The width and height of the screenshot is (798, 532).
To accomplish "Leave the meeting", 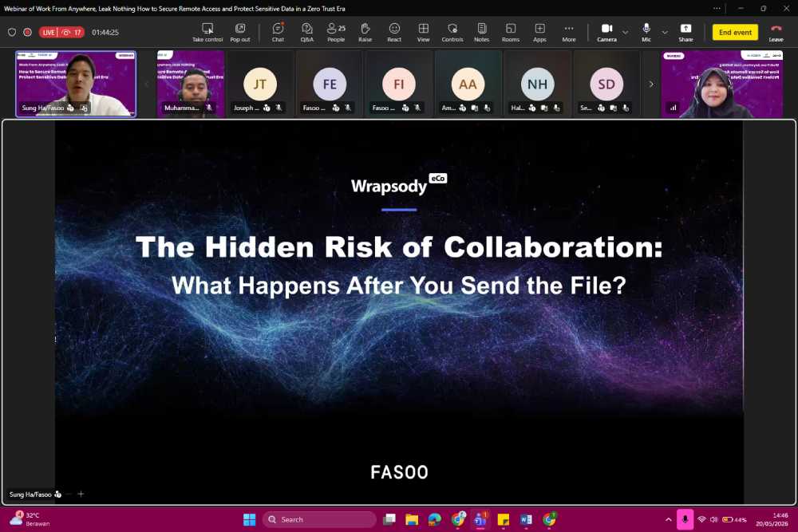I will click(x=776, y=33).
